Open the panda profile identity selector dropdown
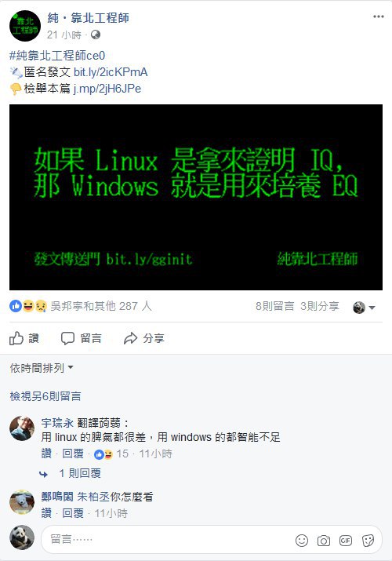Image resolution: width=392 pixels, height=561 pixels. click(364, 308)
